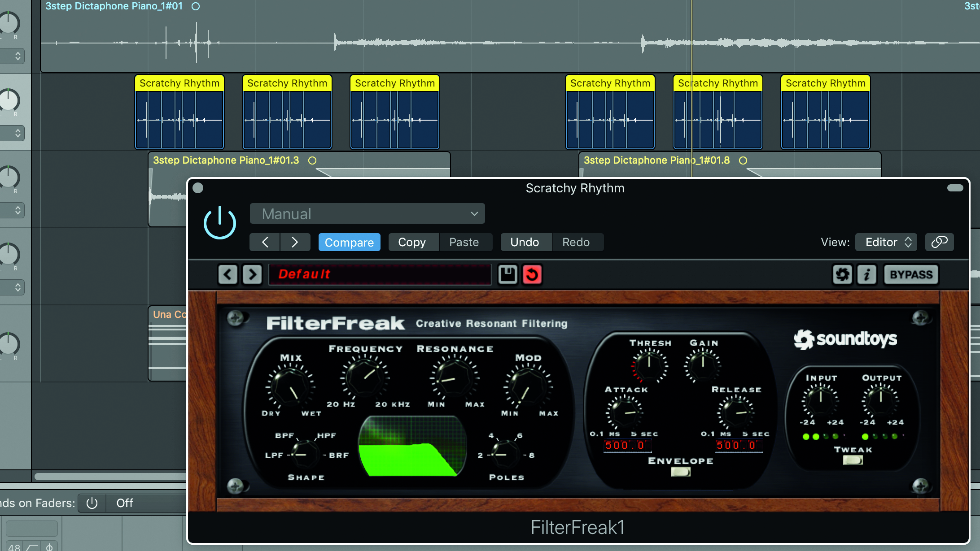Toggle the plugin power button
The width and height of the screenshot is (980, 551).
coord(219,223)
